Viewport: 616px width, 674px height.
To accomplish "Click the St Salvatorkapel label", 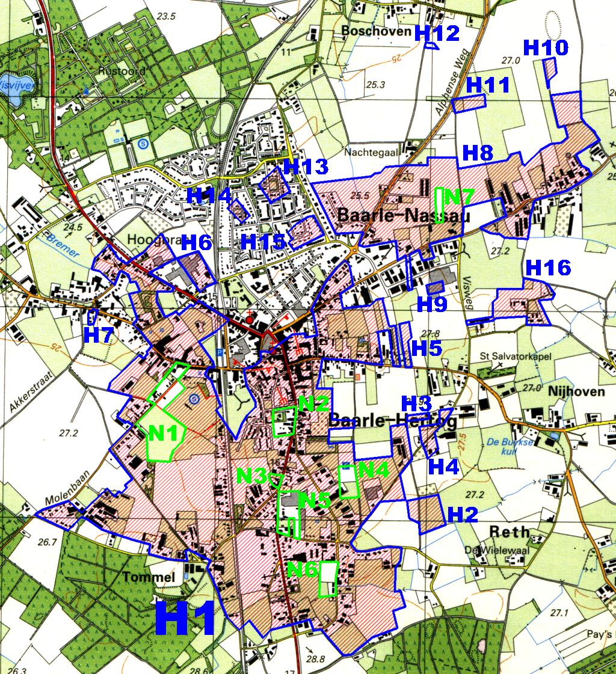I will tap(516, 357).
